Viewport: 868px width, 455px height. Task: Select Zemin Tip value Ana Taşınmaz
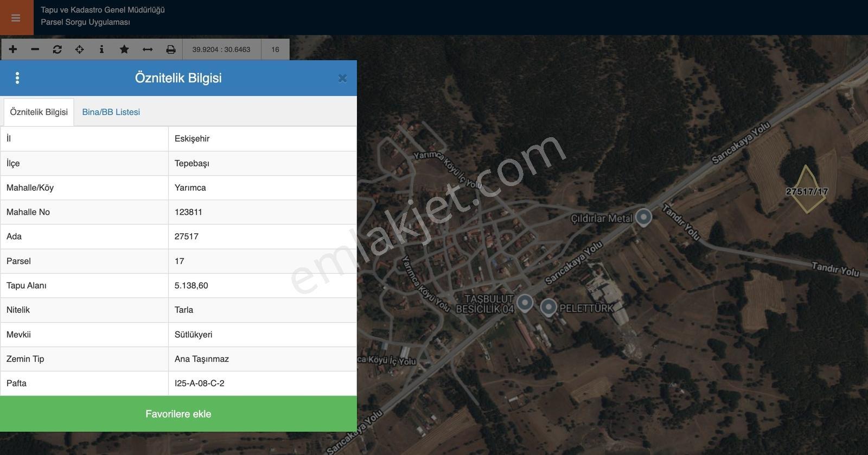(x=263, y=359)
